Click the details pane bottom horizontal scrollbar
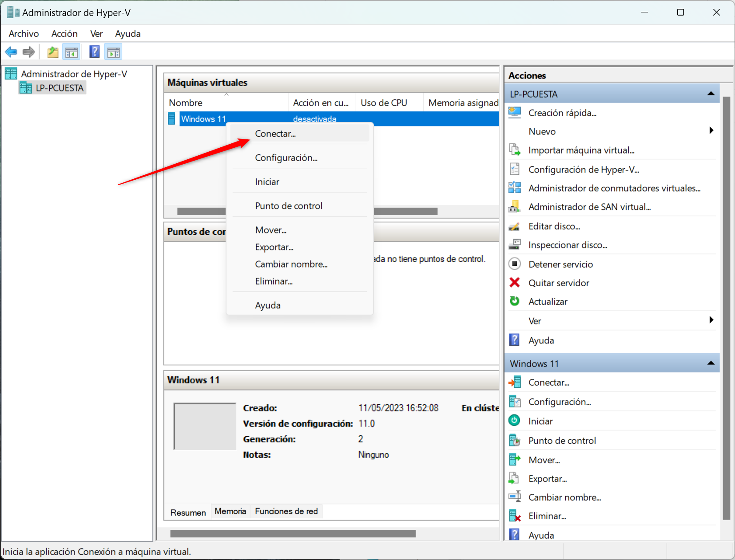The image size is (735, 560). pyautogui.click(x=293, y=534)
